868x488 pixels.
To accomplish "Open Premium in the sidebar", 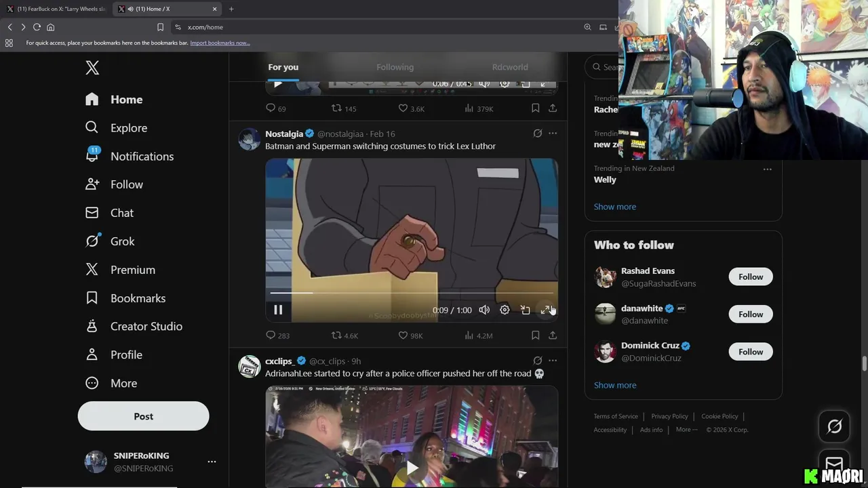I will pyautogui.click(x=120, y=270).
